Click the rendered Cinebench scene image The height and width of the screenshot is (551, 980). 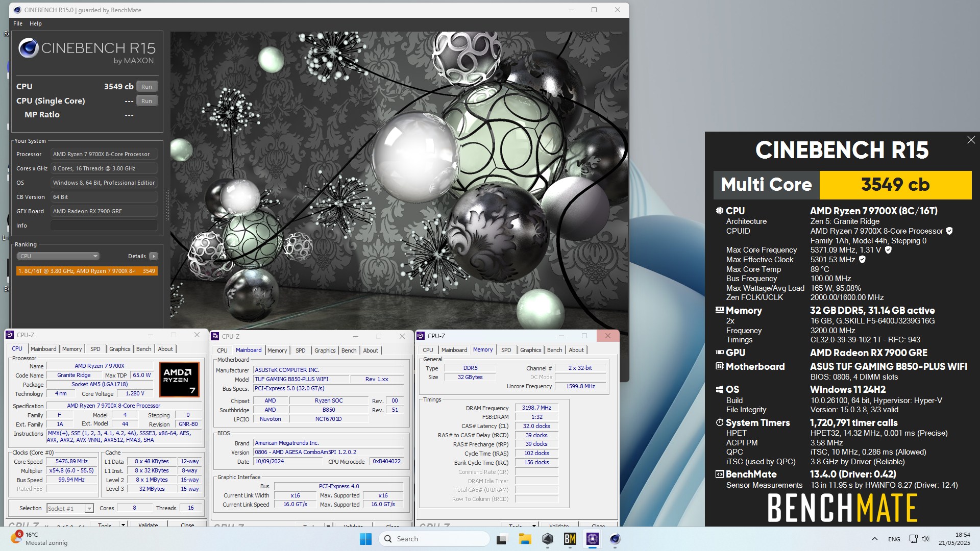[x=399, y=180]
